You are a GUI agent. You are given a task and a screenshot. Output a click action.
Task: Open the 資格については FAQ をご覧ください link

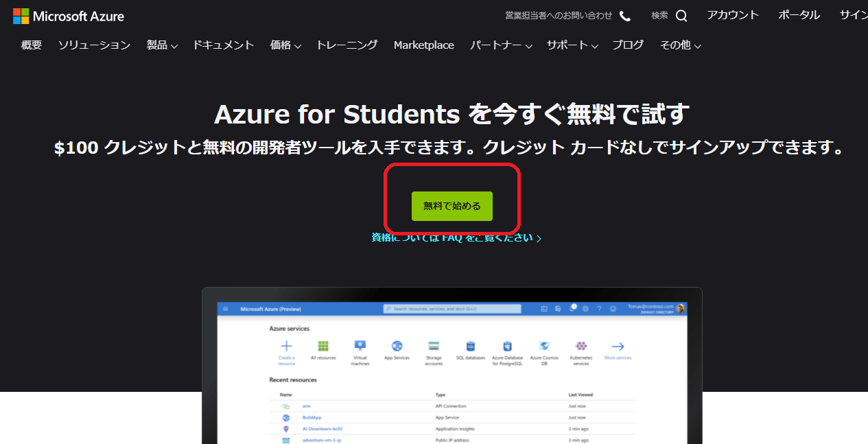coord(456,238)
